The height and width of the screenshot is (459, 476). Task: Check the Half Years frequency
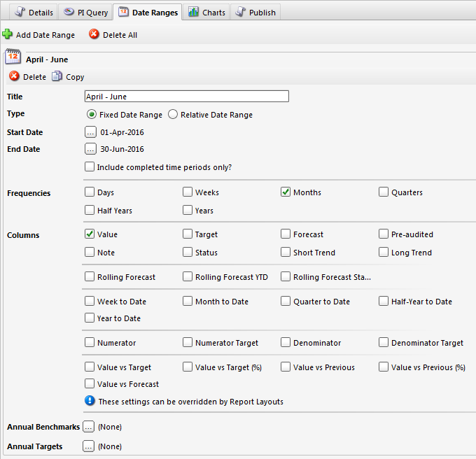[90, 210]
